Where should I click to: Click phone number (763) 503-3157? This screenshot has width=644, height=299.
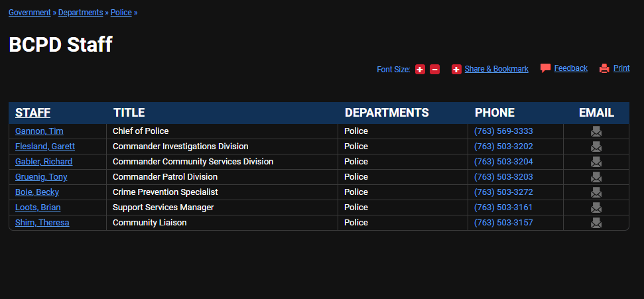pos(503,223)
